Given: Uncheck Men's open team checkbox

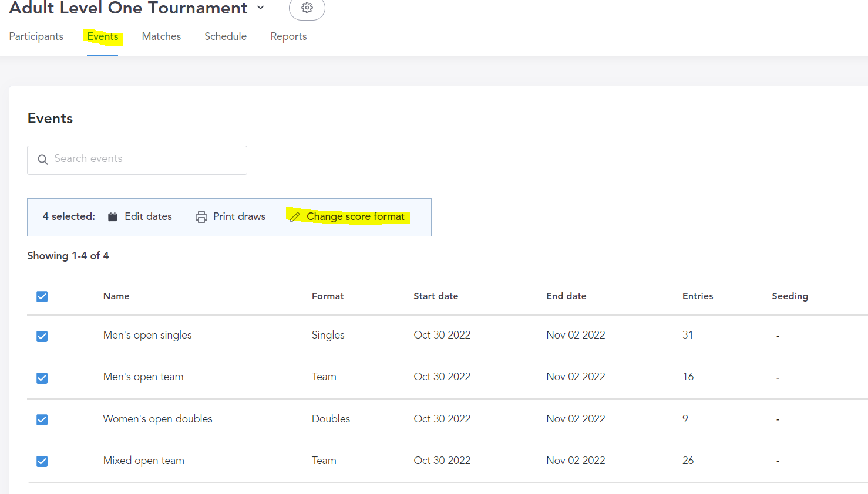Looking at the screenshot, I should point(42,378).
